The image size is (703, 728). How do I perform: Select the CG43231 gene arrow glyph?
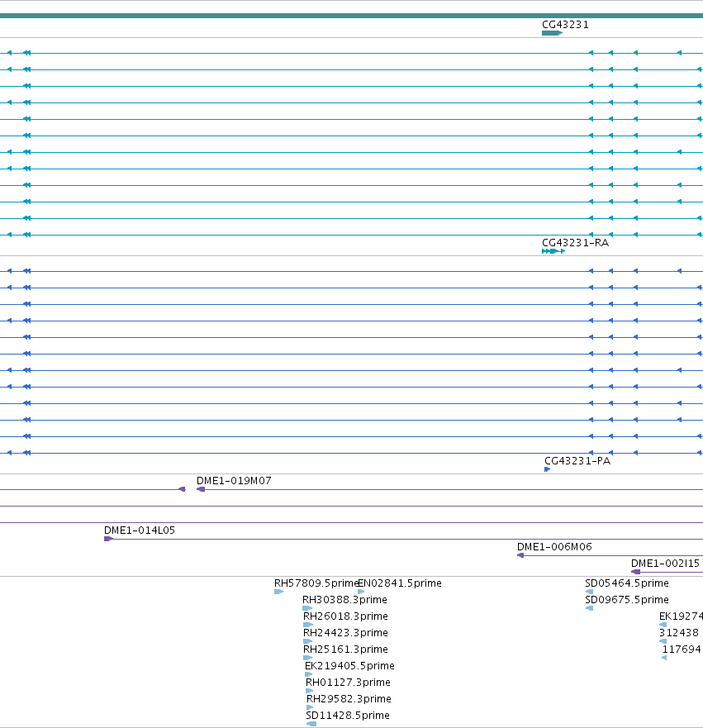tap(552, 33)
